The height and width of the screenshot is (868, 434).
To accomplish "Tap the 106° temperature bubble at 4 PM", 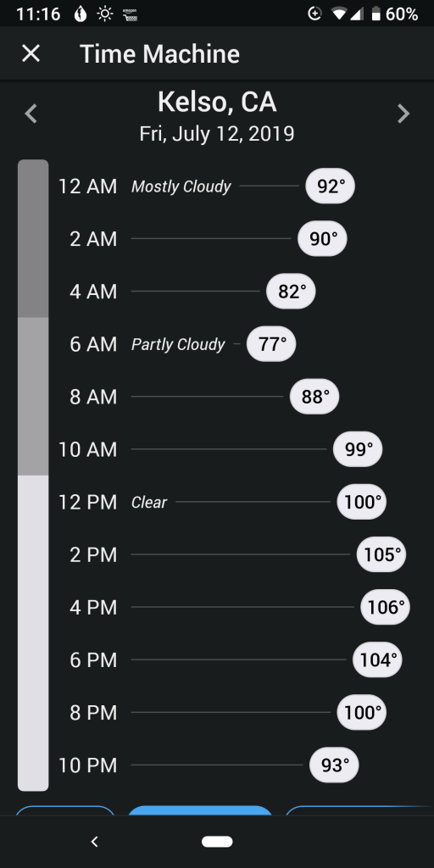I will 386,607.
